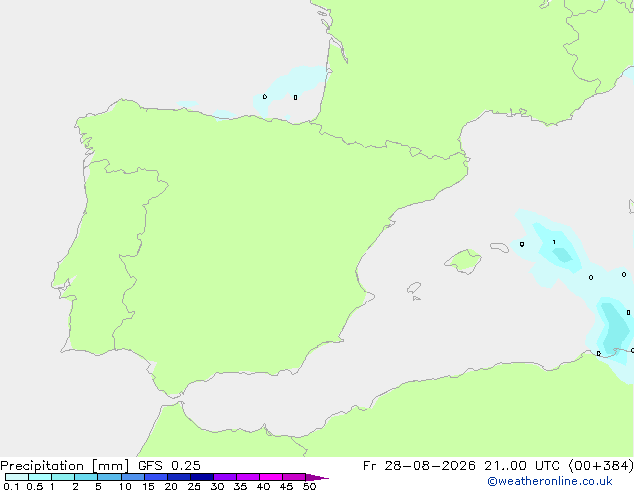Click the "45" legend scale label

coord(286,486)
